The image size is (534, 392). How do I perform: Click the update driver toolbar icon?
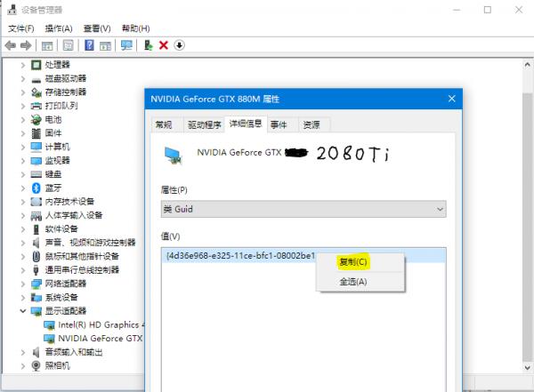(x=148, y=45)
